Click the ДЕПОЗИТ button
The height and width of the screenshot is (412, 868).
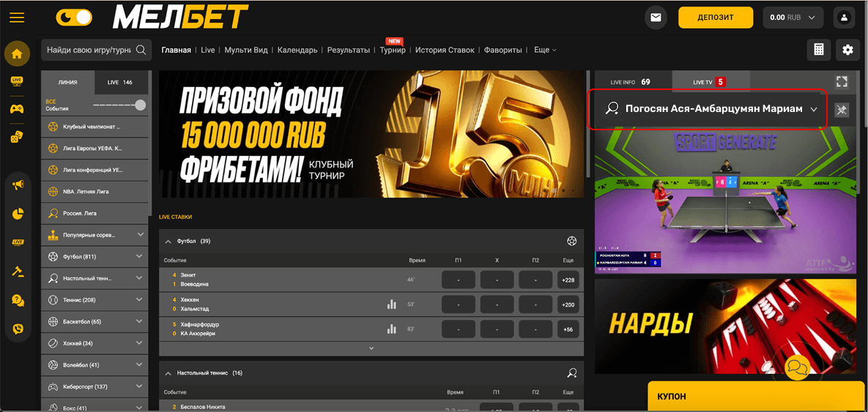715,18
